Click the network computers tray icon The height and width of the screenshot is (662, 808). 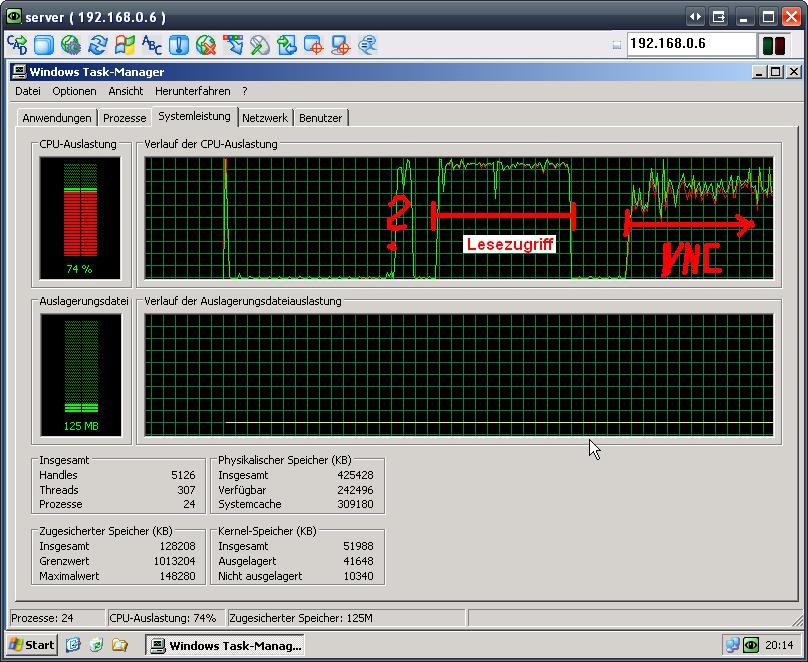(x=732, y=645)
